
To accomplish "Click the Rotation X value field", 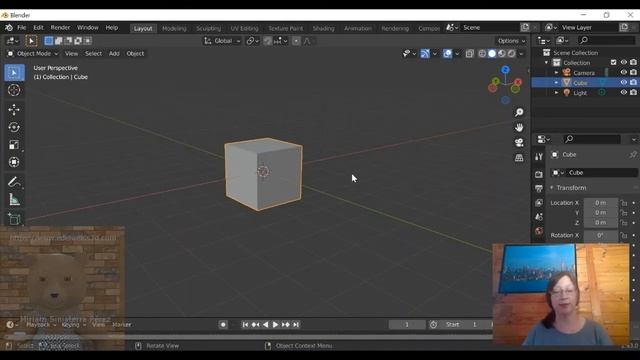I will coord(600,236).
